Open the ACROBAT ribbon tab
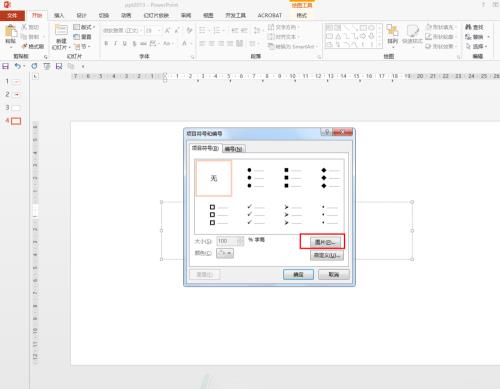Image resolution: width=500 pixels, height=389 pixels. [x=270, y=15]
